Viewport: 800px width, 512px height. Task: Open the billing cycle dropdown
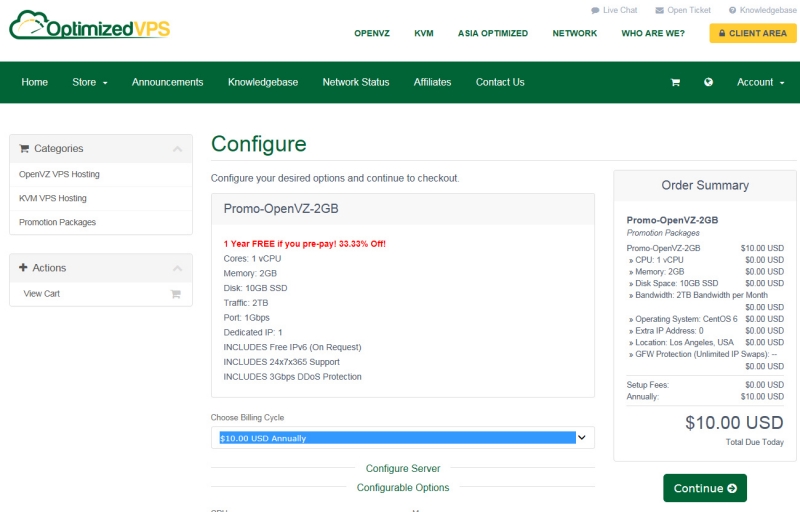(x=403, y=438)
